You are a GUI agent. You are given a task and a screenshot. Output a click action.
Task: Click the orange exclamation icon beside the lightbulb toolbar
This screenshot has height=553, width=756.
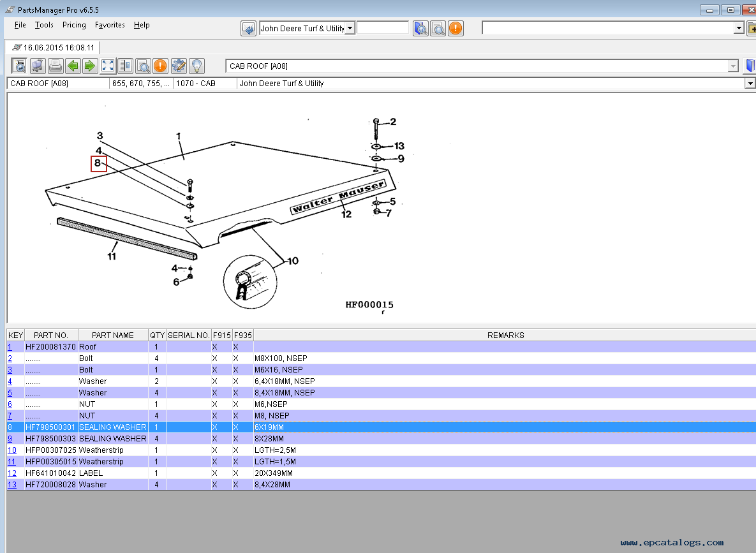click(160, 66)
